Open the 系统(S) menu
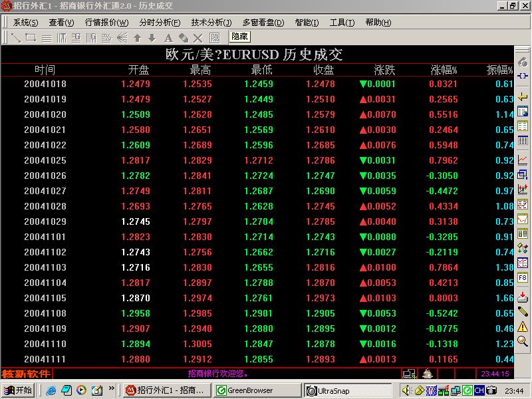 click(x=25, y=23)
